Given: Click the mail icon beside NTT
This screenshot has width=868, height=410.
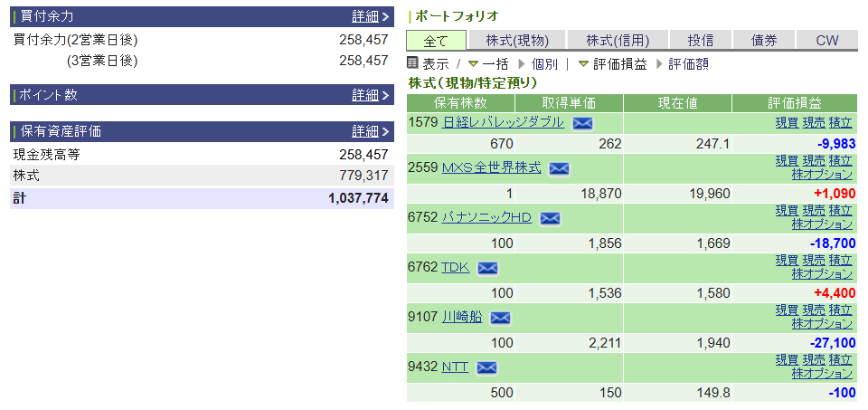Looking at the screenshot, I should 486,367.
